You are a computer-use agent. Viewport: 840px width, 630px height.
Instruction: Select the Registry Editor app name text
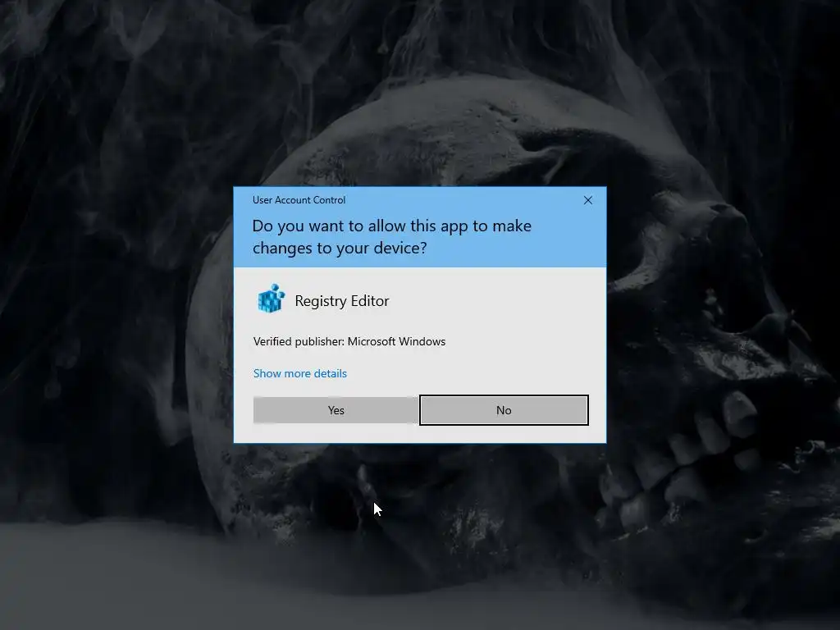click(x=342, y=301)
